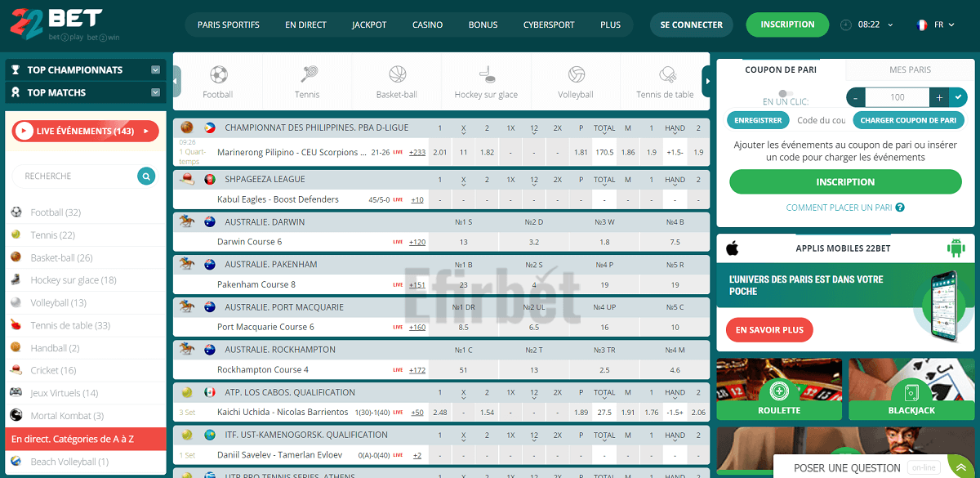Switch to the MES PARIS tab
Viewport: 980px width, 478px height.
(x=910, y=70)
